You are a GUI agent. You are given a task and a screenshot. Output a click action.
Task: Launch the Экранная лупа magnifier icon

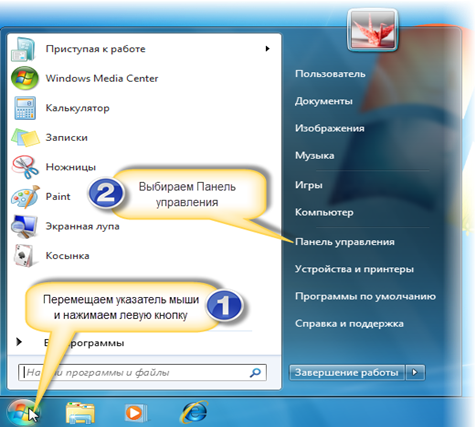pos(24,226)
